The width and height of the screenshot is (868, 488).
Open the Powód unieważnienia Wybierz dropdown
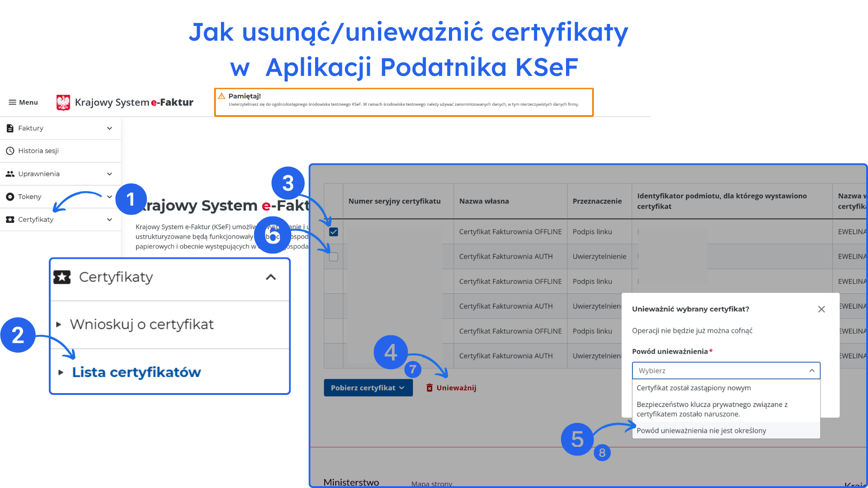point(725,370)
